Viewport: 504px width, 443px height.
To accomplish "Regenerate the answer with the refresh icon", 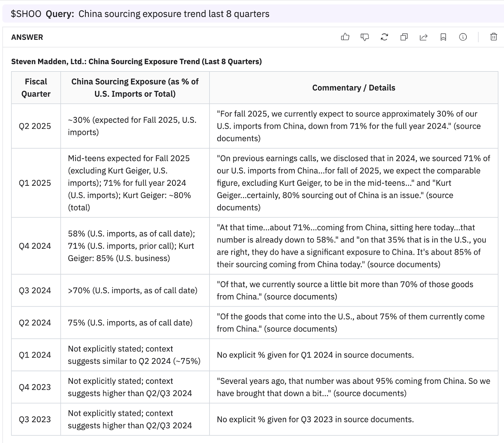I will click(384, 37).
